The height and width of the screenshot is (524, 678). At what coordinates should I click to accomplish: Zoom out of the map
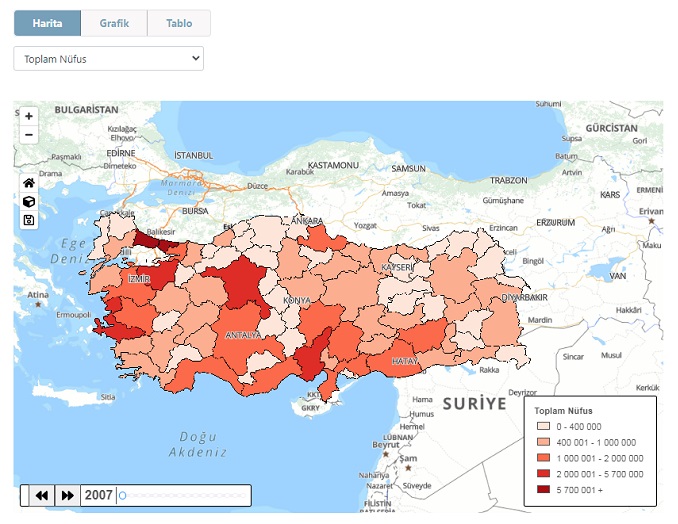[29, 134]
